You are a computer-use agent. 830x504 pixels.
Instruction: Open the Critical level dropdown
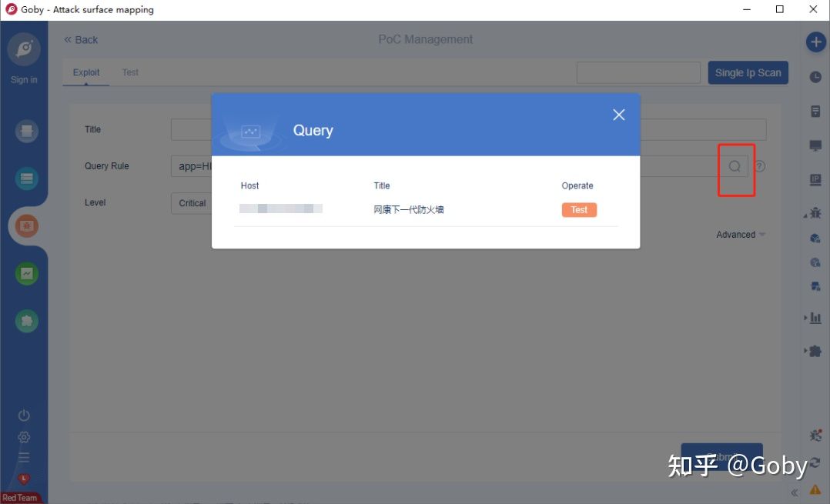tap(192, 204)
